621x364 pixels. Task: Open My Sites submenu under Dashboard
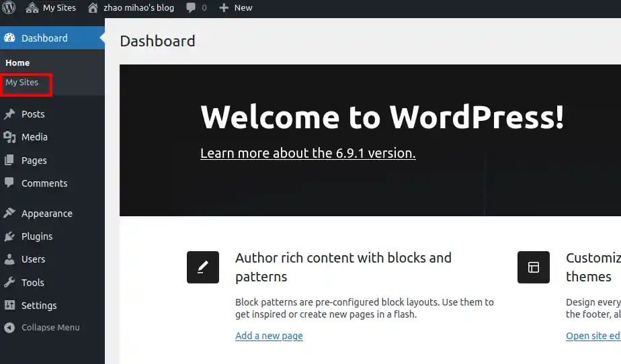coord(22,83)
